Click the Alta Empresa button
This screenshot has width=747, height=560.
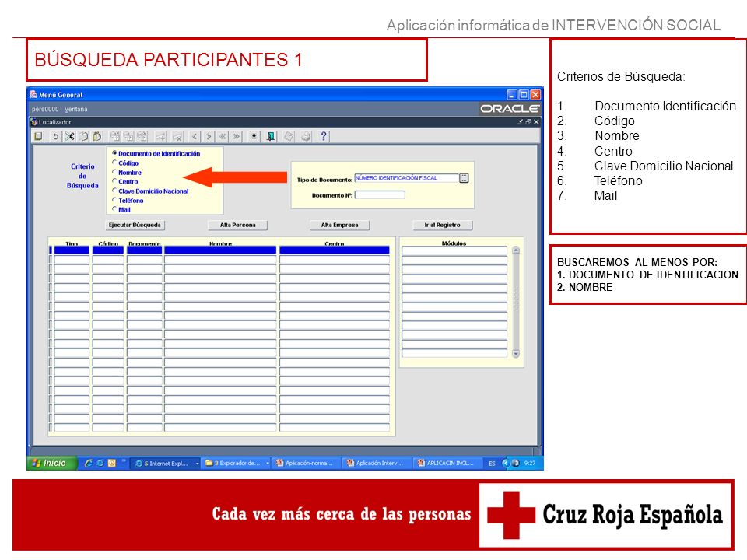point(339,226)
